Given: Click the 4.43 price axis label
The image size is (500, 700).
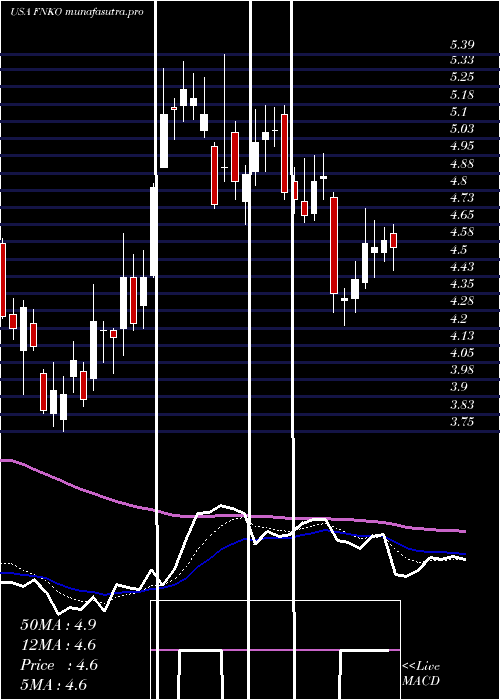Looking at the screenshot, I should pyautogui.click(x=462, y=267).
